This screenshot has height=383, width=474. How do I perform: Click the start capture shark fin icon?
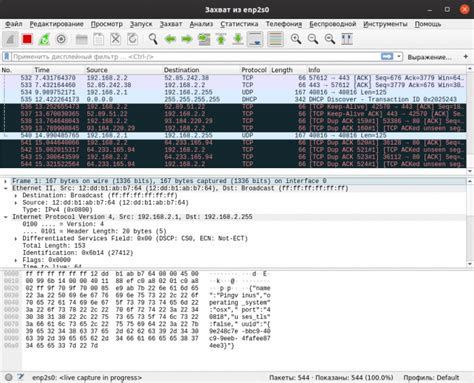coord(10,39)
